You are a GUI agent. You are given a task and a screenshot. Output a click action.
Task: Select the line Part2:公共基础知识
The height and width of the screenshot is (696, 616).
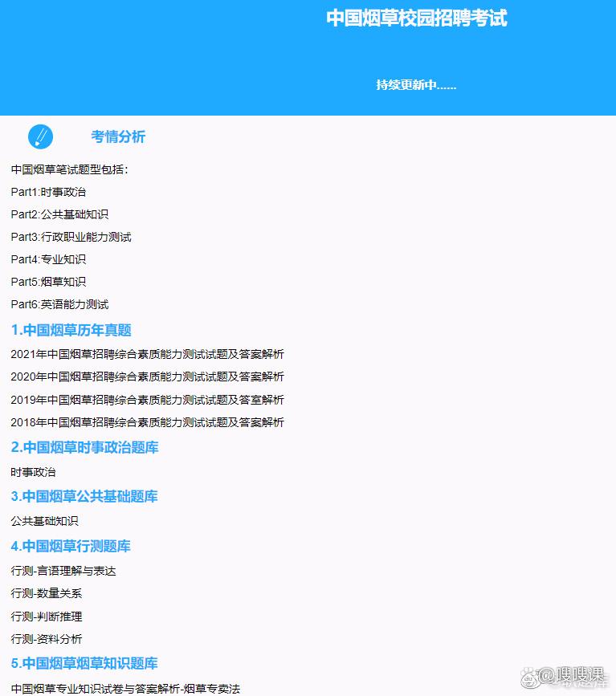coord(59,214)
